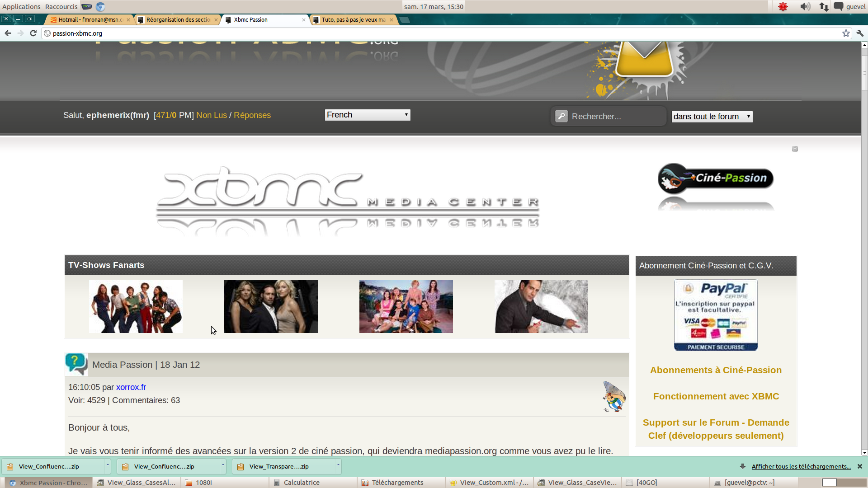
Task: Bookmark this page with the star icon
Action: pos(846,33)
